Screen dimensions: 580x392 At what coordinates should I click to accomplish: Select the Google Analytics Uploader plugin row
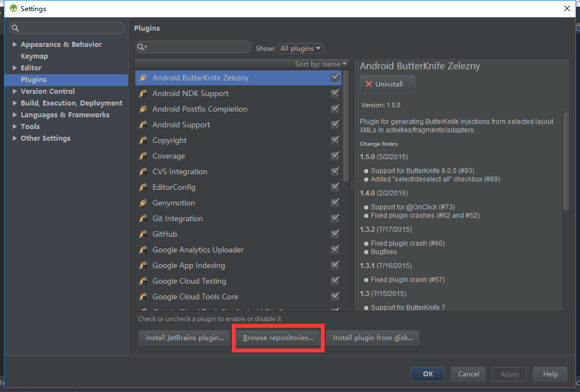[x=238, y=250]
